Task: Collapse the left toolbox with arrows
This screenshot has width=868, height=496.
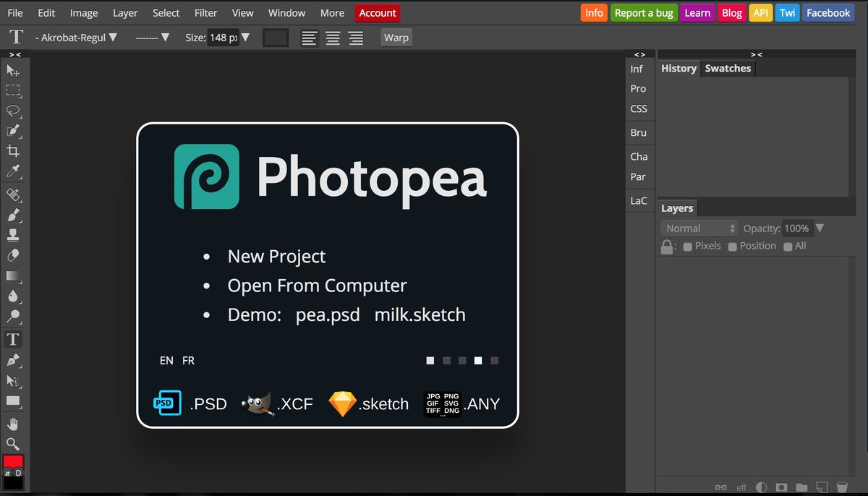Action: tap(15, 54)
